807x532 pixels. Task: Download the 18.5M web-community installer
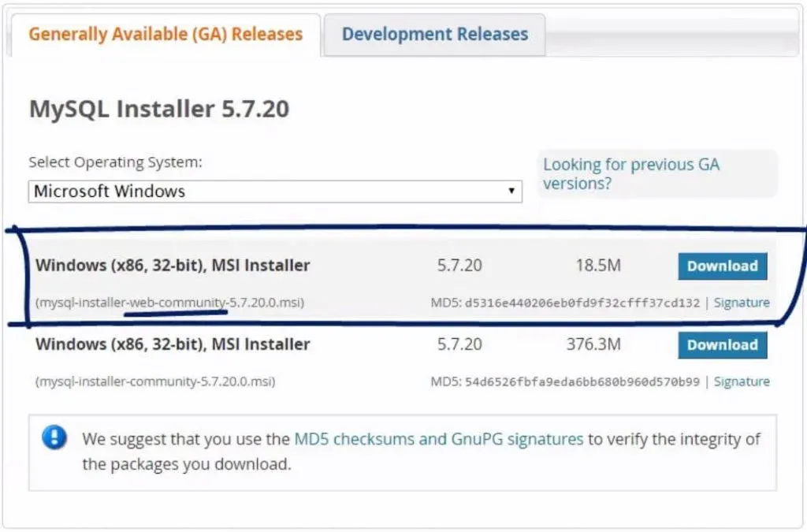point(722,266)
